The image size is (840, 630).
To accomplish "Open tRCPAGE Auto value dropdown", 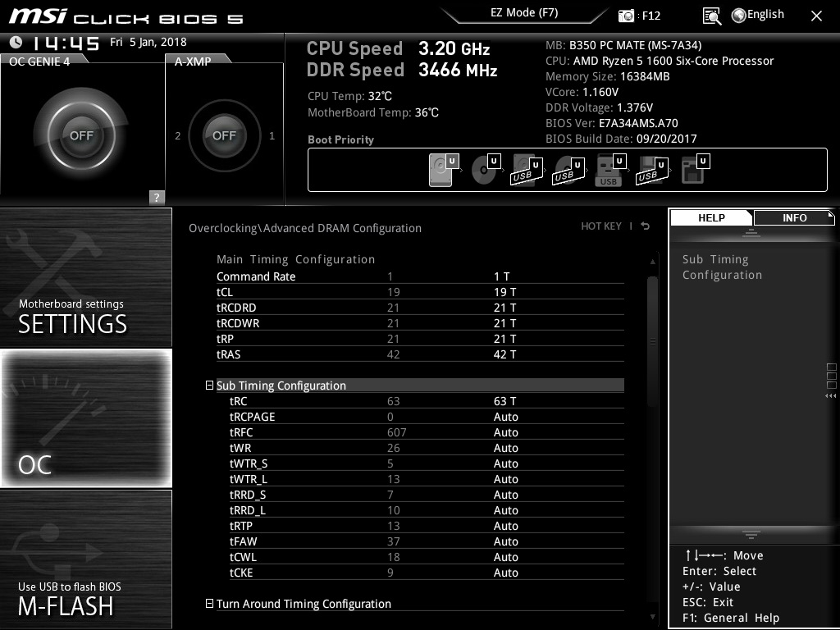I will click(x=505, y=417).
